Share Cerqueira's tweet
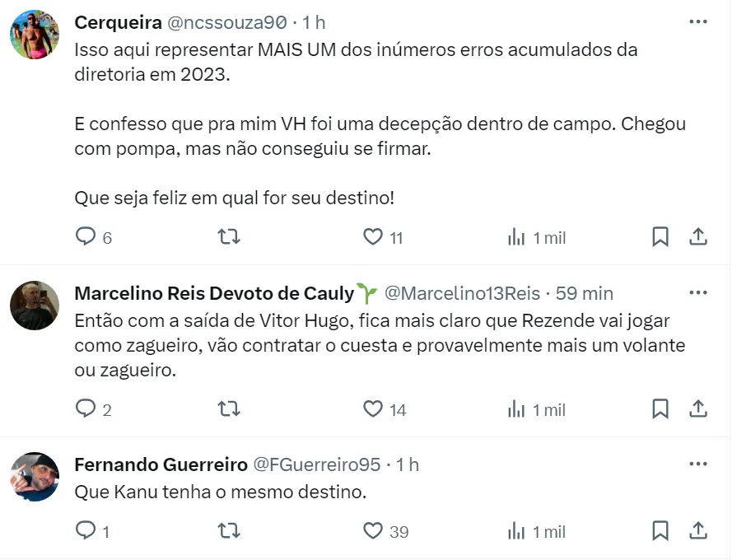Viewport: 737px width, 560px height. click(x=698, y=237)
